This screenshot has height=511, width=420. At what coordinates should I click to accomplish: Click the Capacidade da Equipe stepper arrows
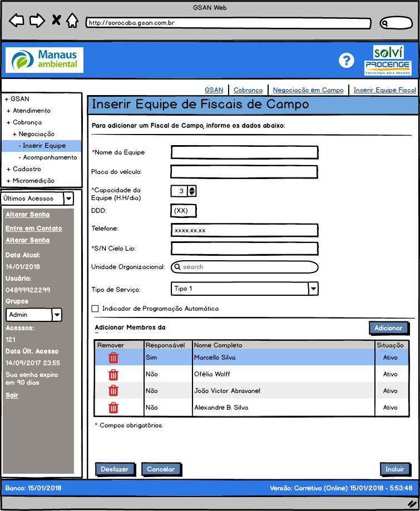192,191
